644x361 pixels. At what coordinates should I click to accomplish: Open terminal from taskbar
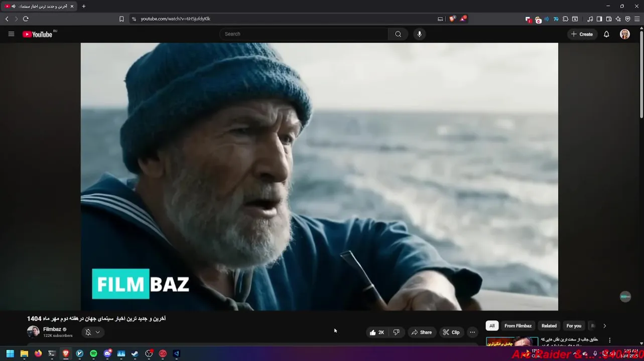[52, 353]
